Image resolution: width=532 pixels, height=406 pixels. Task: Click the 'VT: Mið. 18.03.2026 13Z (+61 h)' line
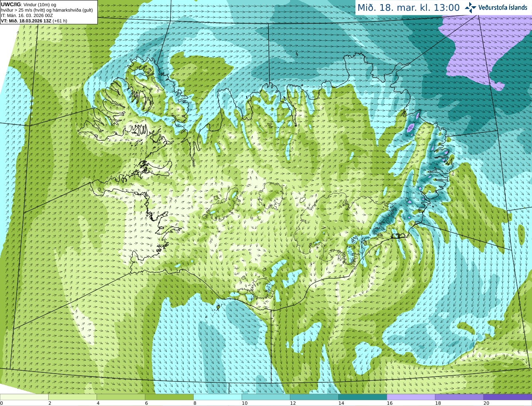click(x=34, y=21)
